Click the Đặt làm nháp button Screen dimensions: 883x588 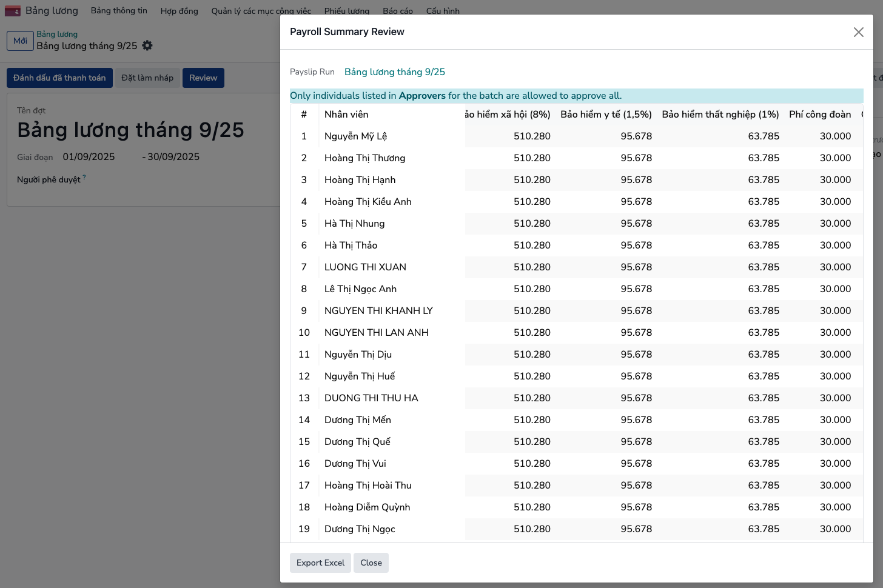pos(147,78)
